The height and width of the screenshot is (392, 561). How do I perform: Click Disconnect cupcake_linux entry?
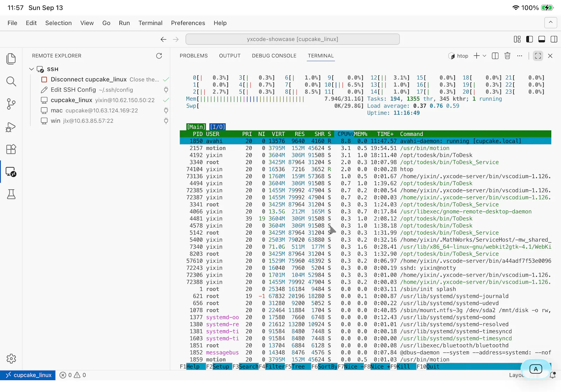point(100,79)
